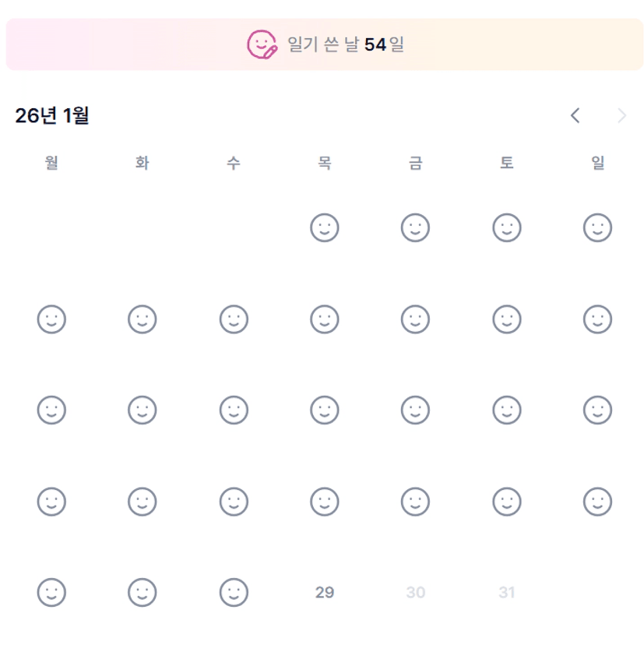Image resolution: width=644 pixels, height=666 pixels.
Task: Click the 26년 1월 month heading
Action: (52, 116)
